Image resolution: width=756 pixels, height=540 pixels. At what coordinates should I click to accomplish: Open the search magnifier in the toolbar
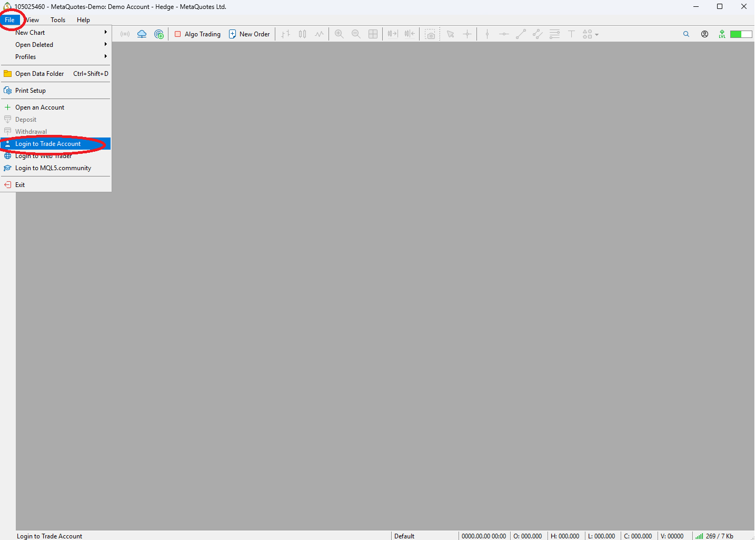[686, 34]
